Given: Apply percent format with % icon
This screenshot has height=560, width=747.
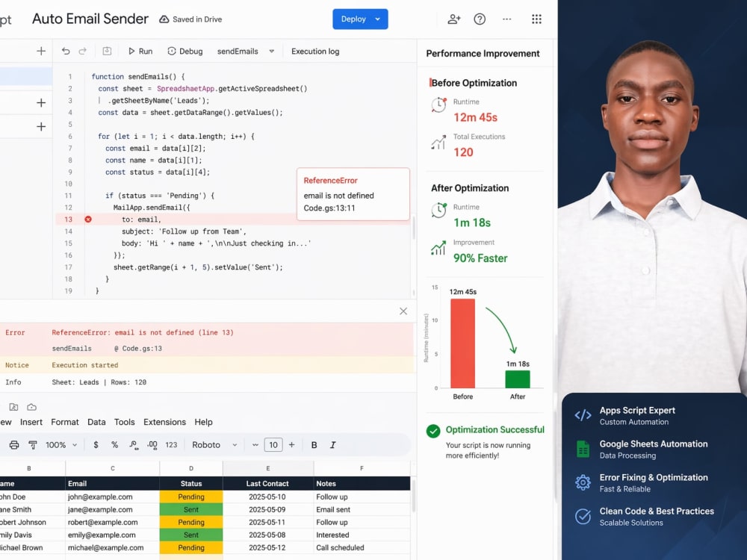Looking at the screenshot, I should pyautogui.click(x=114, y=445).
